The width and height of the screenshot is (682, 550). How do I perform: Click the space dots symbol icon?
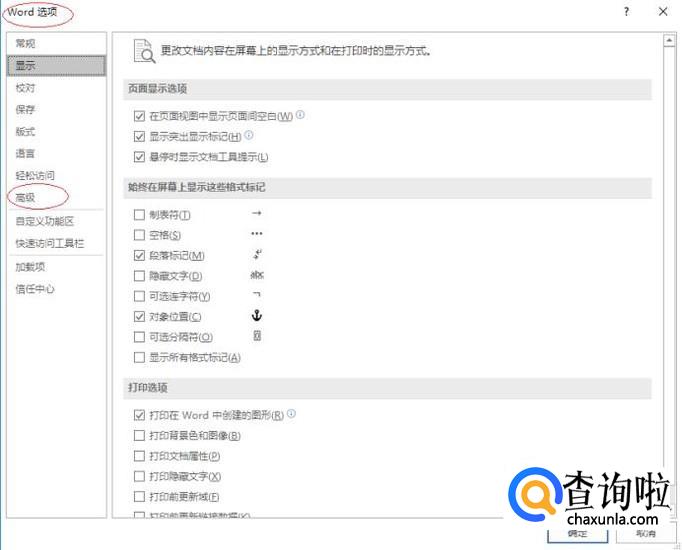[257, 233]
